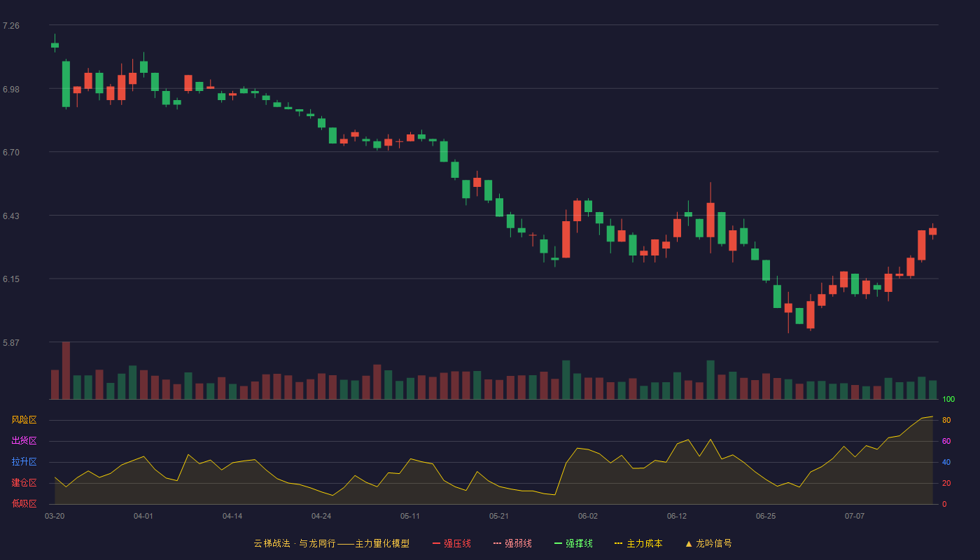The width and height of the screenshot is (980, 560).
Task: Click the 风险区 zone label
Action: coord(24,420)
